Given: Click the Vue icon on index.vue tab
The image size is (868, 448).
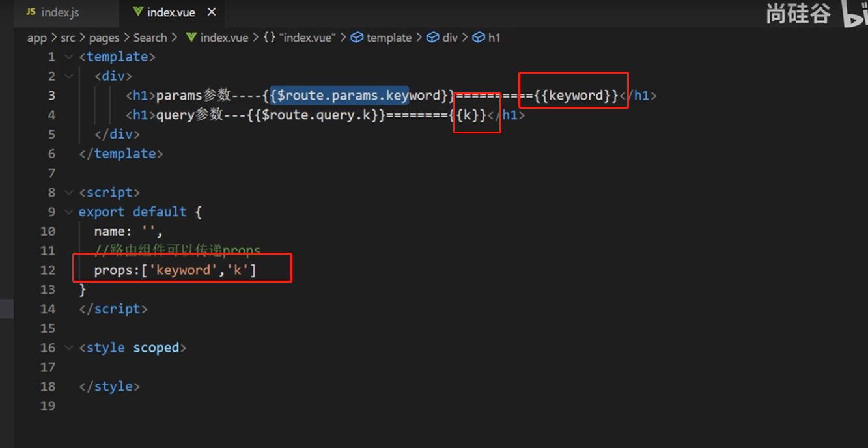Looking at the screenshot, I should pyautogui.click(x=137, y=12).
